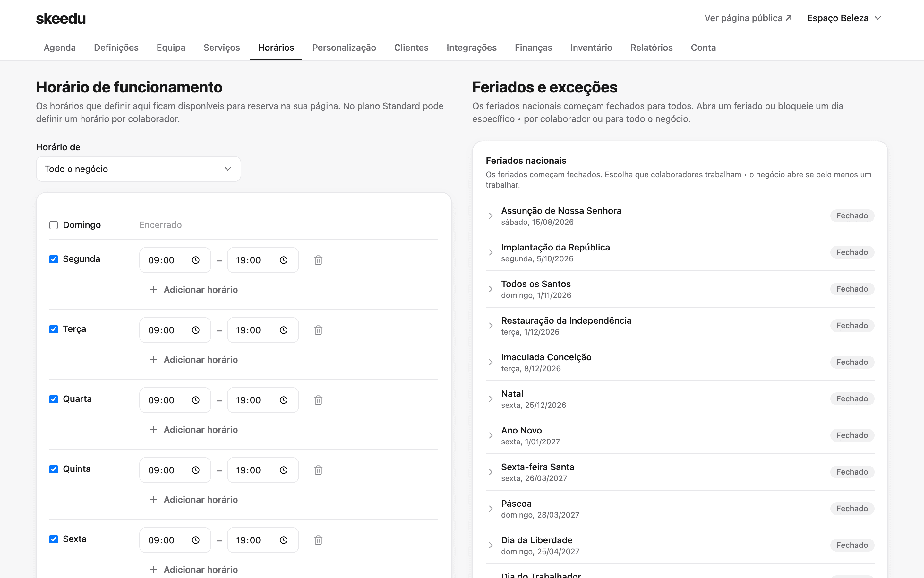Edit Sexta opening time field

175,540
